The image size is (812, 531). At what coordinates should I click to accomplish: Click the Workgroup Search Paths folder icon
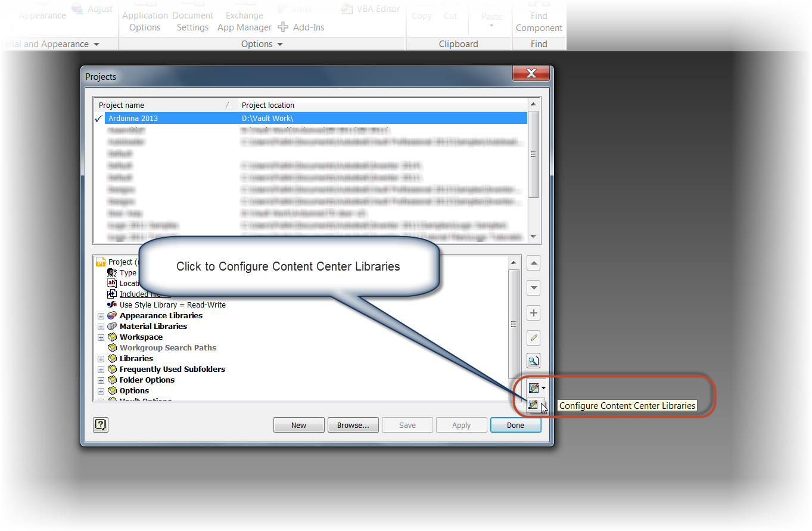112,348
